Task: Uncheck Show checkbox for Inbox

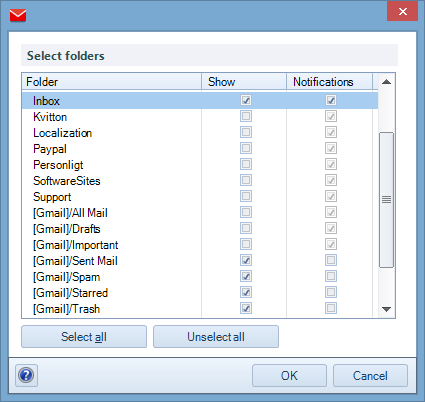Action: click(246, 100)
